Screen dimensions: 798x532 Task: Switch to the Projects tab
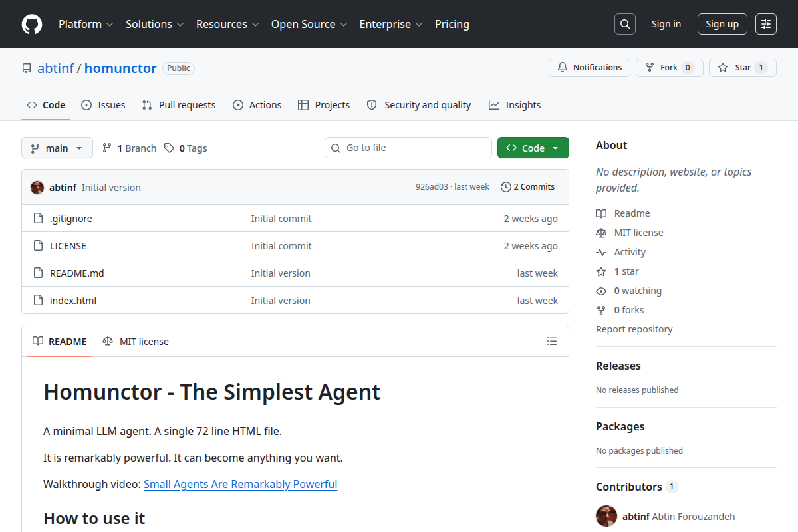[324, 105]
